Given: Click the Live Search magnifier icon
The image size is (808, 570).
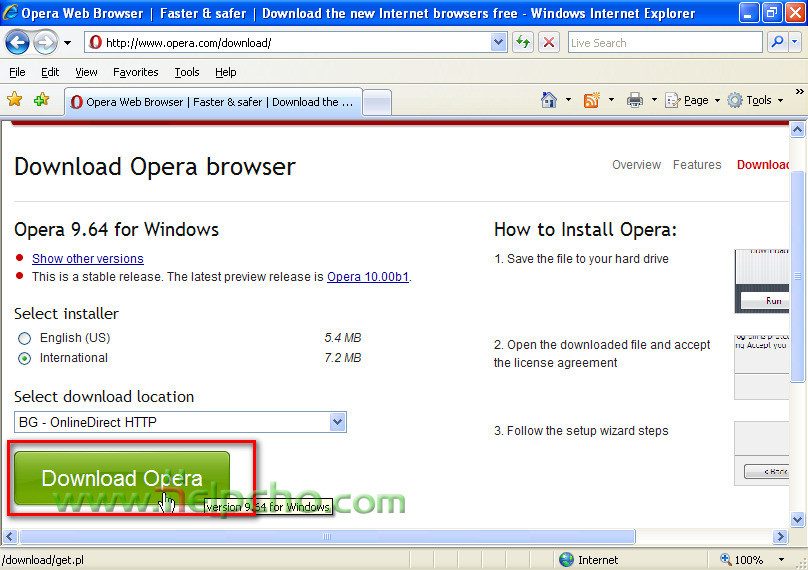Looking at the screenshot, I should click(x=777, y=42).
